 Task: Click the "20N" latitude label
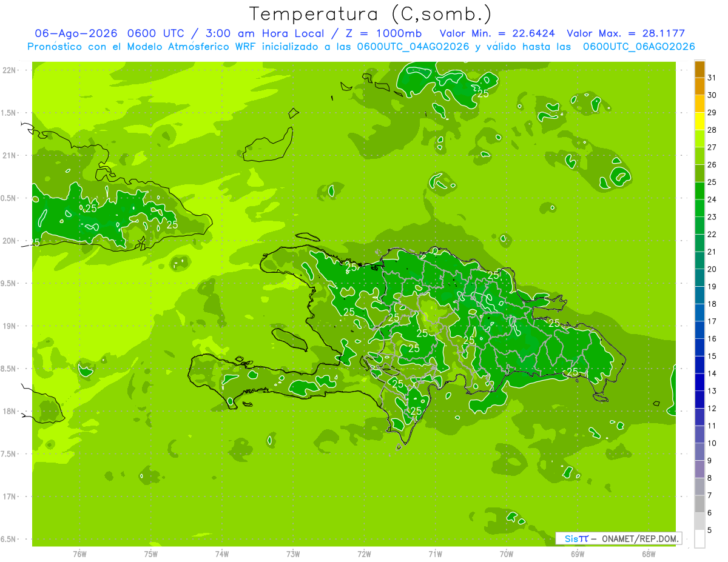(x=10, y=241)
